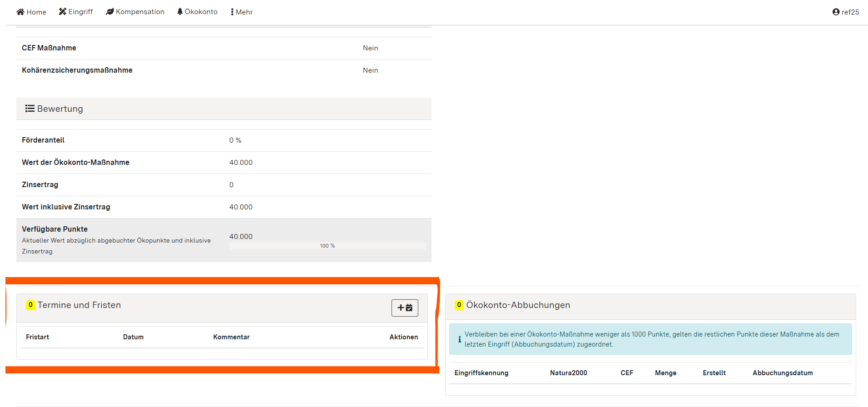Click the tree icon beside Ökokonto
This screenshot has width=868, height=407.
point(180,11)
